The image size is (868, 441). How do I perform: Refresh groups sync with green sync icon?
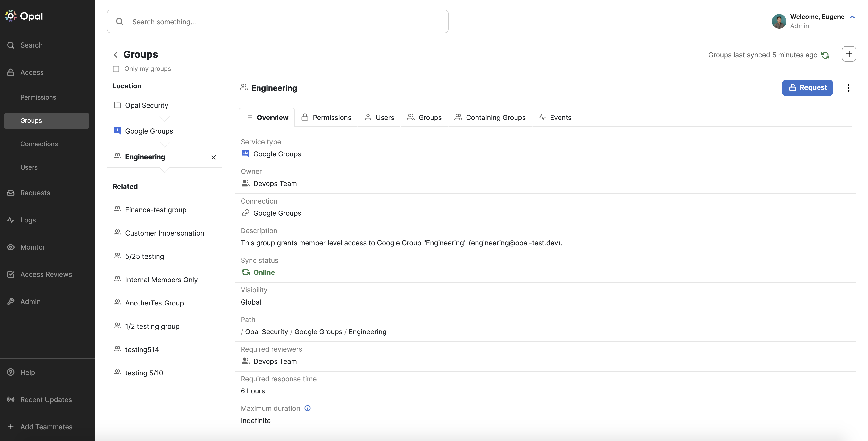click(x=825, y=55)
